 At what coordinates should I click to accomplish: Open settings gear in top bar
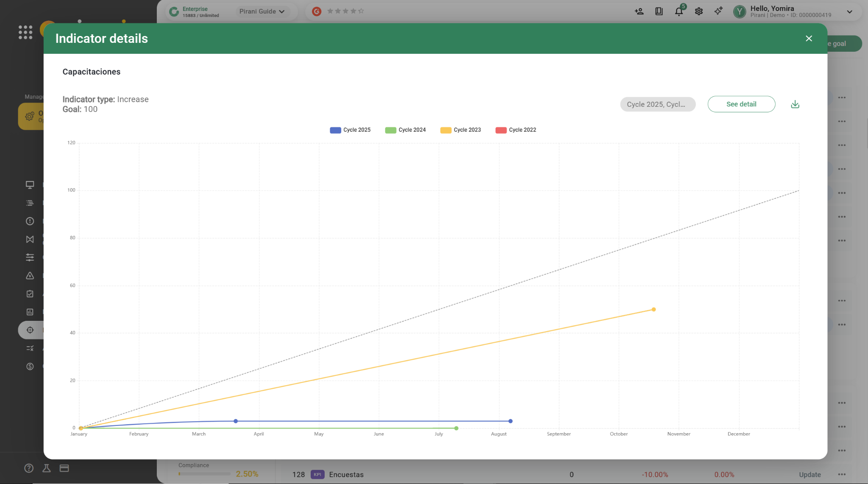[698, 11]
